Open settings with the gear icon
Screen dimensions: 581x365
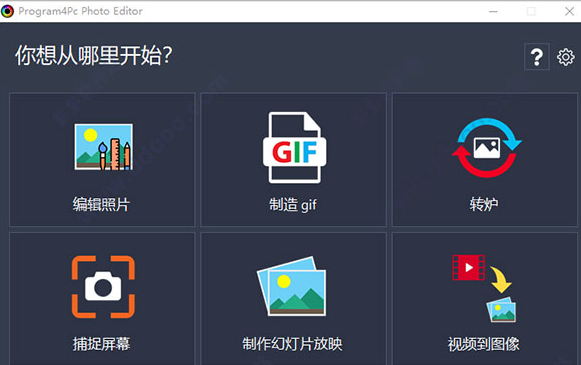565,57
